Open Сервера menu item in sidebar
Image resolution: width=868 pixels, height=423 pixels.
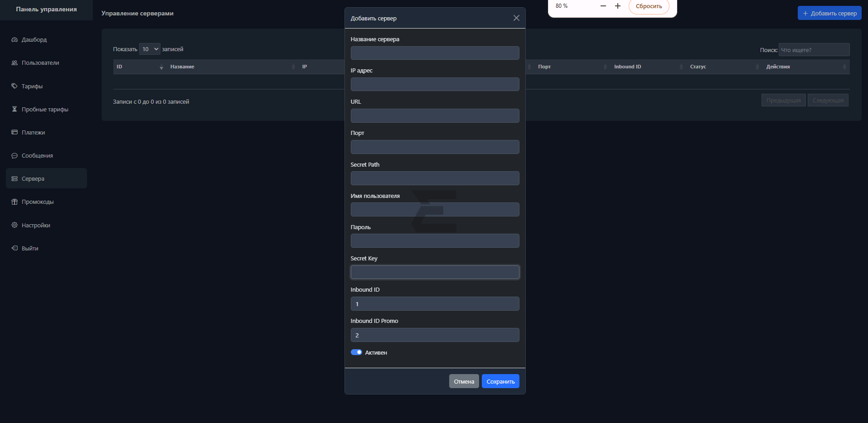46,178
